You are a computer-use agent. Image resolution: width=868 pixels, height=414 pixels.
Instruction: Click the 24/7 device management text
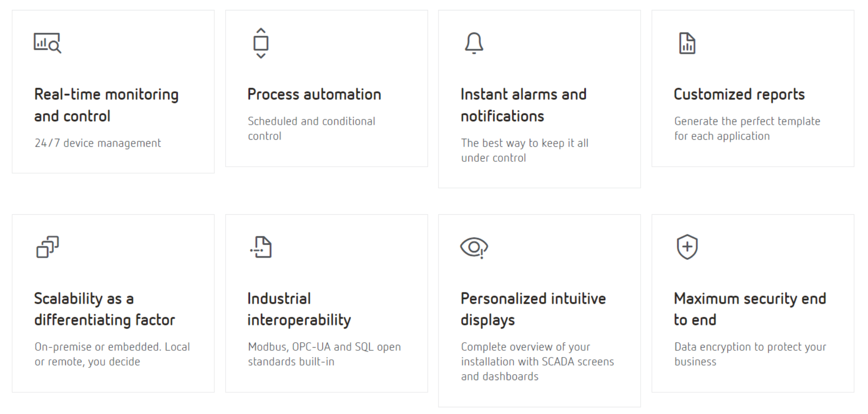pyautogui.click(x=98, y=143)
